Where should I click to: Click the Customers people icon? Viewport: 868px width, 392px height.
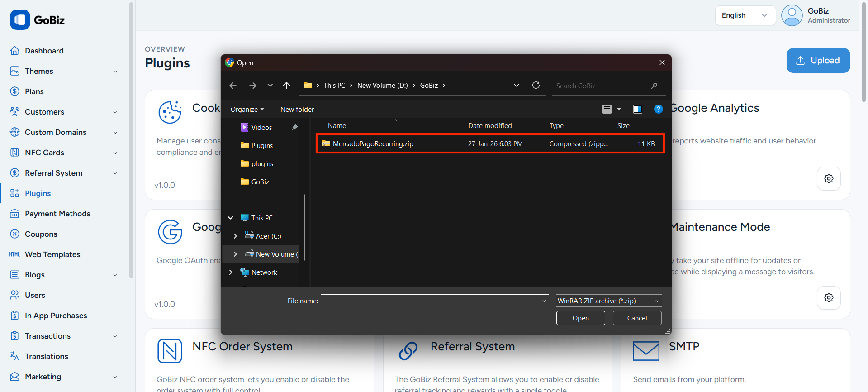click(x=15, y=112)
